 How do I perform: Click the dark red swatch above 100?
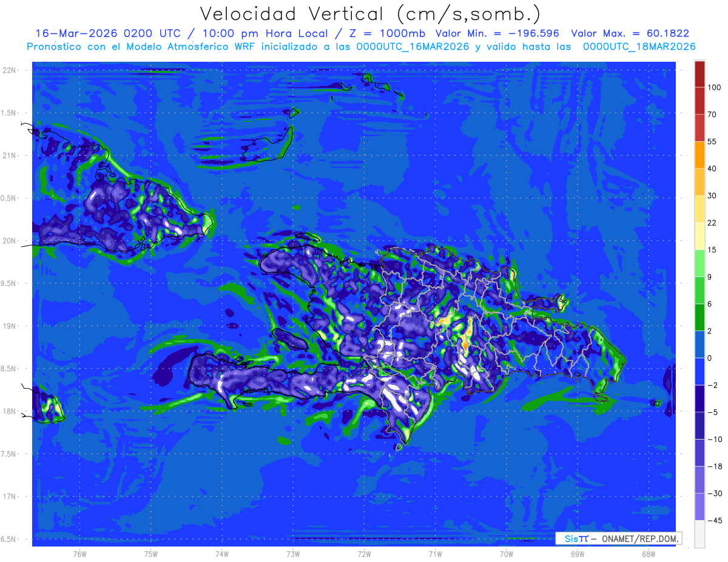point(699,75)
